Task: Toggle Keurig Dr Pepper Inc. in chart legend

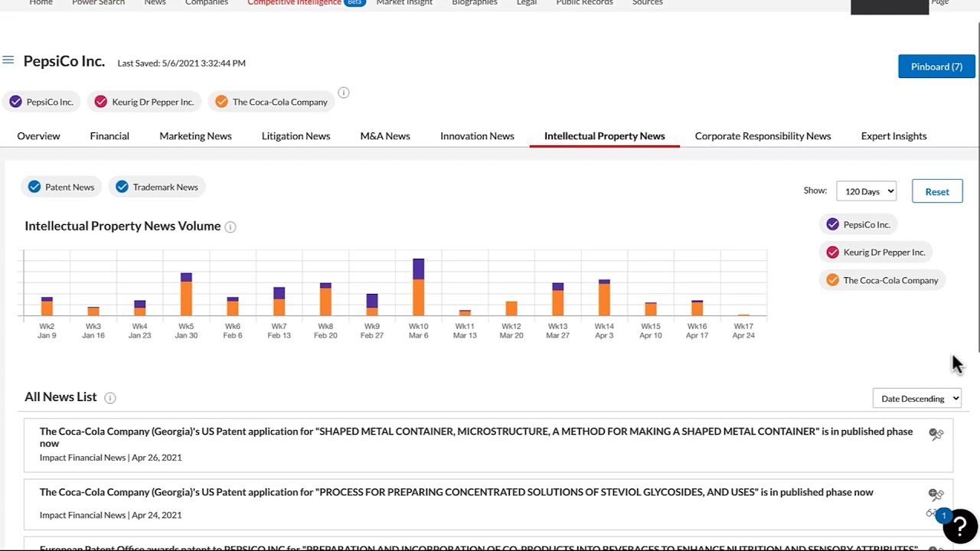Action: point(876,252)
